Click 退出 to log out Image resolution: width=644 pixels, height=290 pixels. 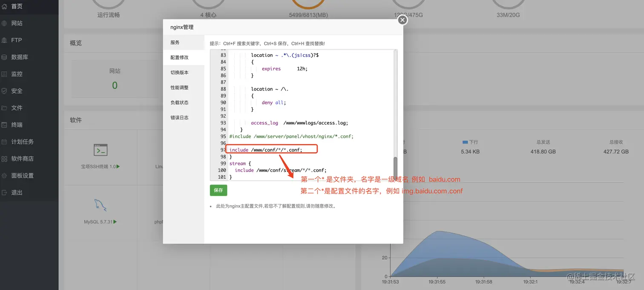point(17,192)
